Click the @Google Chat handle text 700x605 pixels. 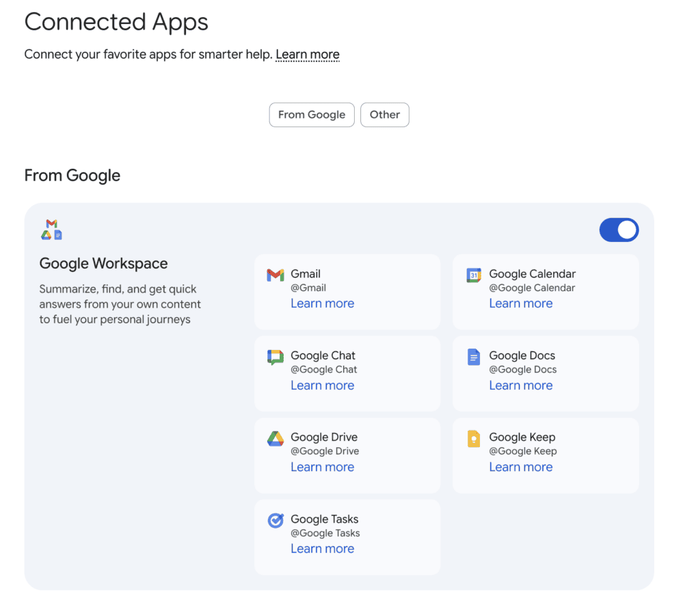(323, 370)
